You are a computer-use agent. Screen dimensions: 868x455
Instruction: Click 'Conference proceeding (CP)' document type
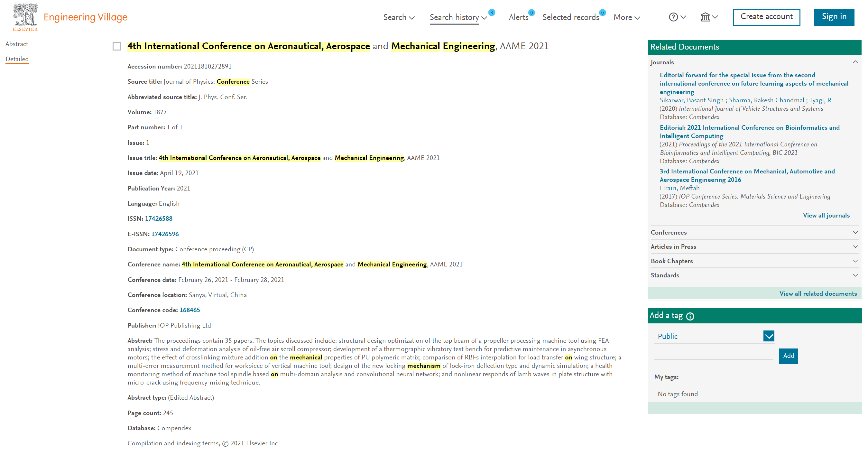pos(214,249)
